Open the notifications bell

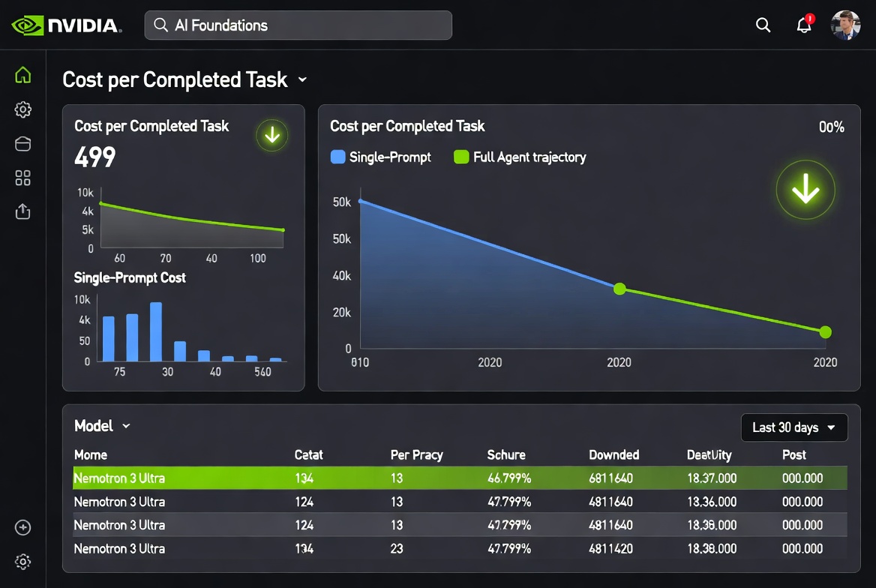point(804,25)
